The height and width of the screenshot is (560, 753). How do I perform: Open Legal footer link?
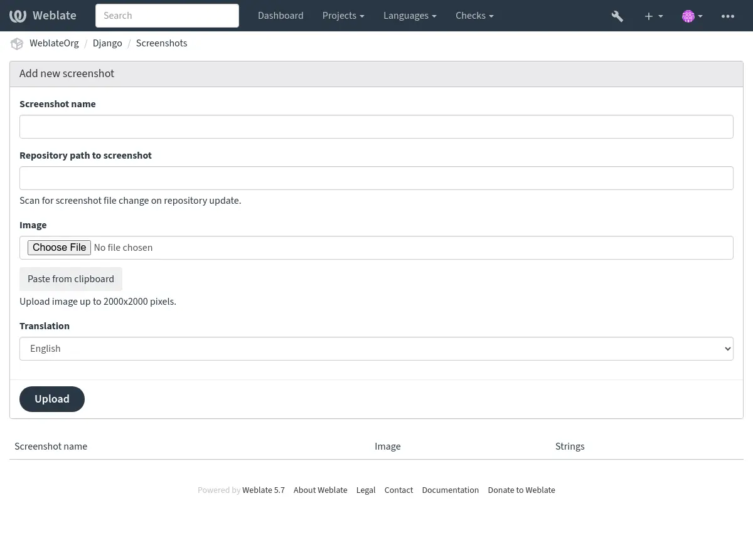[366, 490]
